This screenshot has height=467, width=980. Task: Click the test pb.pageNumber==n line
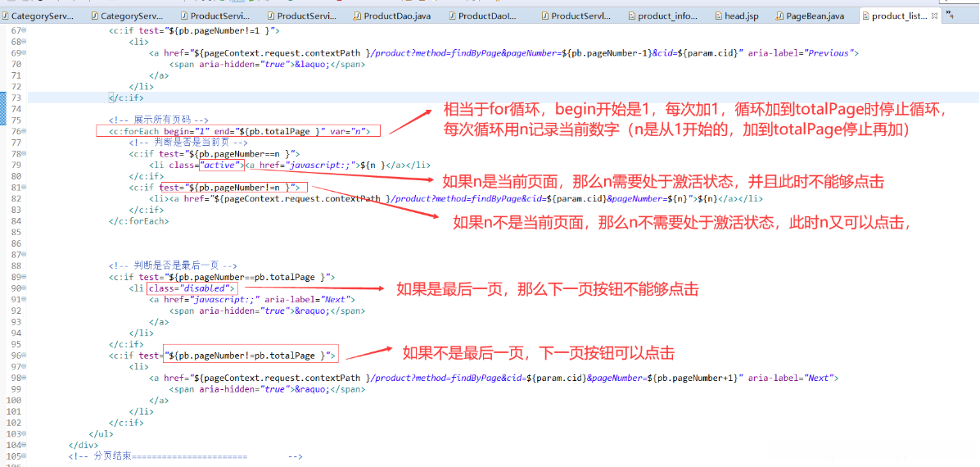tap(215, 154)
